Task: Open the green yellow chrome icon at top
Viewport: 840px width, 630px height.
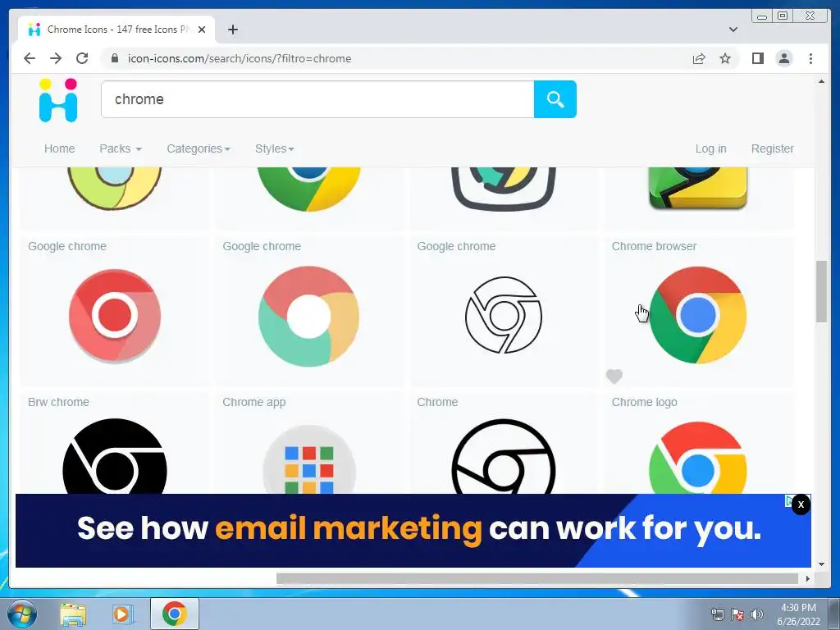Action: pyautogui.click(x=309, y=189)
